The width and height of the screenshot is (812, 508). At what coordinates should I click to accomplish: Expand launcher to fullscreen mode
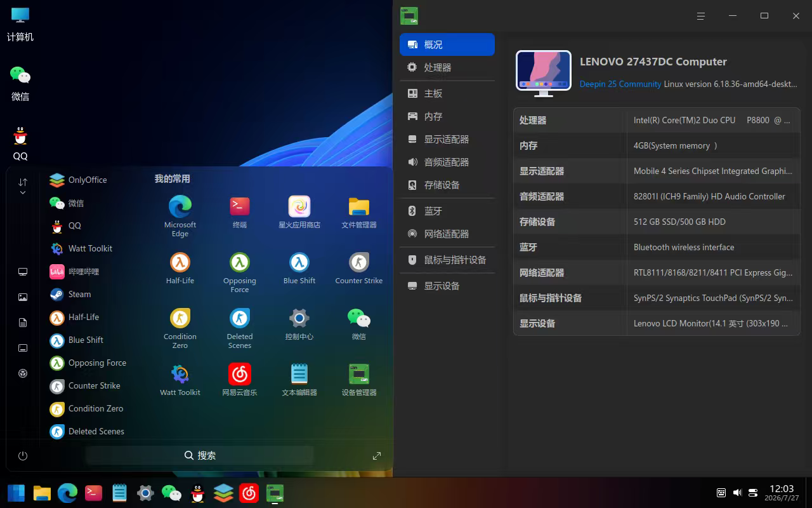click(377, 456)
